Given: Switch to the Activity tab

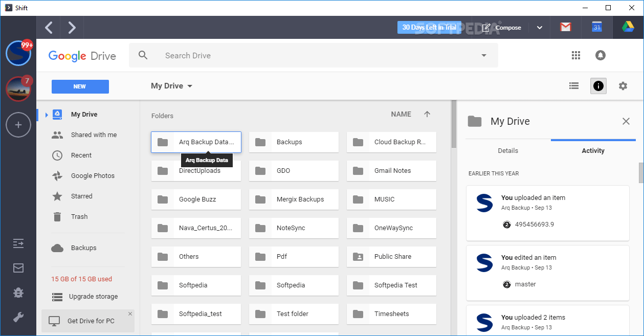Looking at the screenshot, I should point(593,150).
